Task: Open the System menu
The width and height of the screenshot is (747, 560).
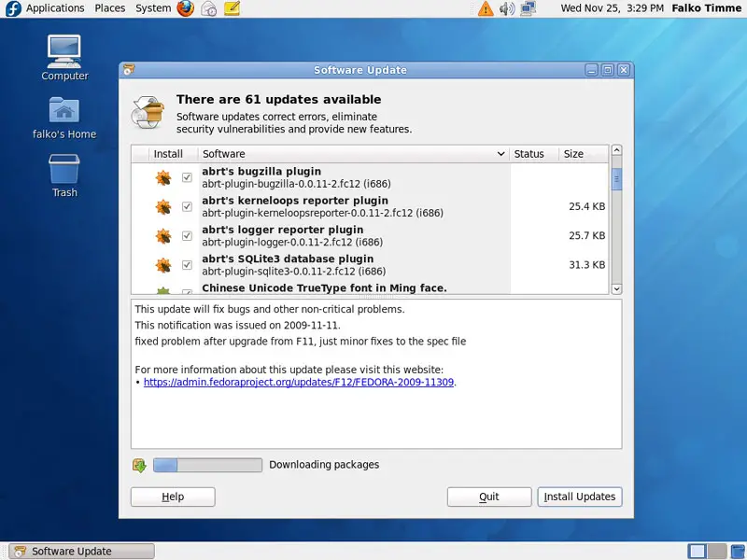Action: 153,8
